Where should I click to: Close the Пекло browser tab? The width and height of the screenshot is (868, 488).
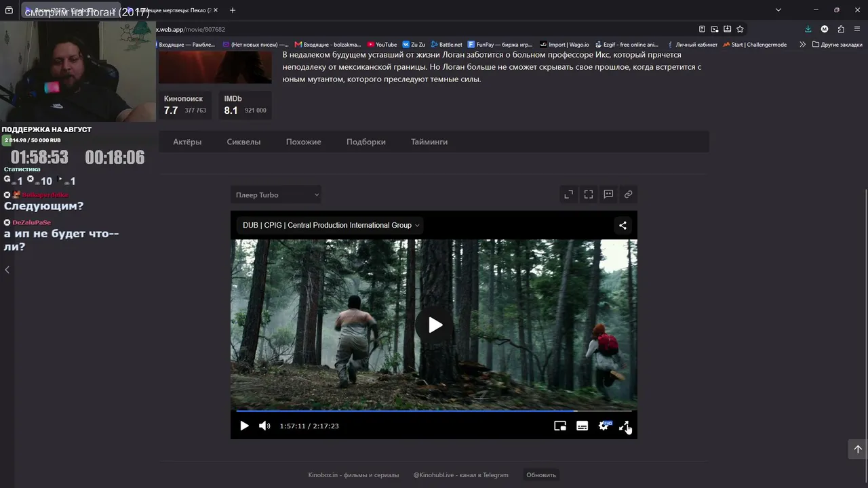[x=216, y=10]
